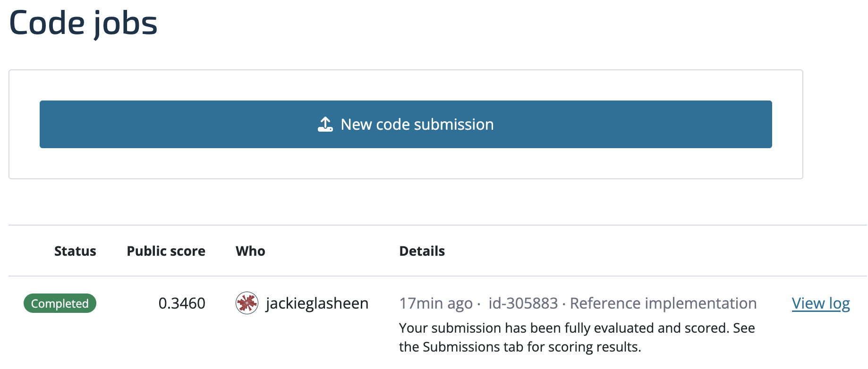Click the blank space left of the Completed badge

pos(15,303)
